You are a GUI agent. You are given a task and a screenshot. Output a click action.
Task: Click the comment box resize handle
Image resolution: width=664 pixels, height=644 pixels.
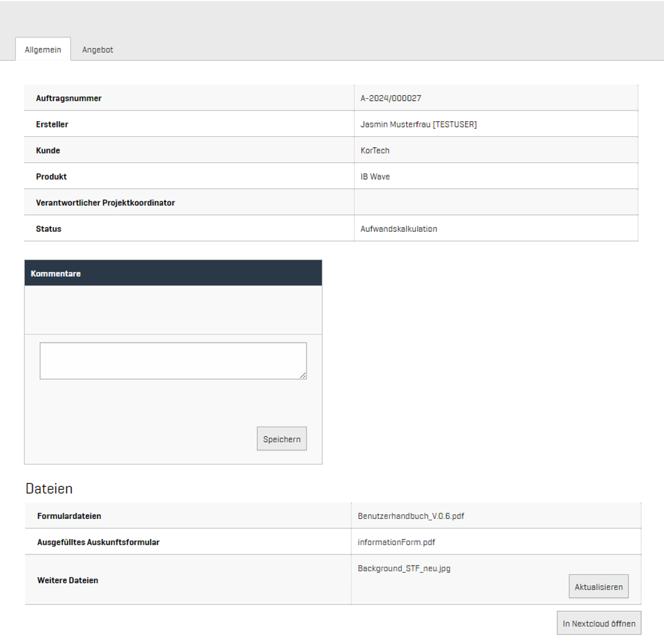[303, 375]
